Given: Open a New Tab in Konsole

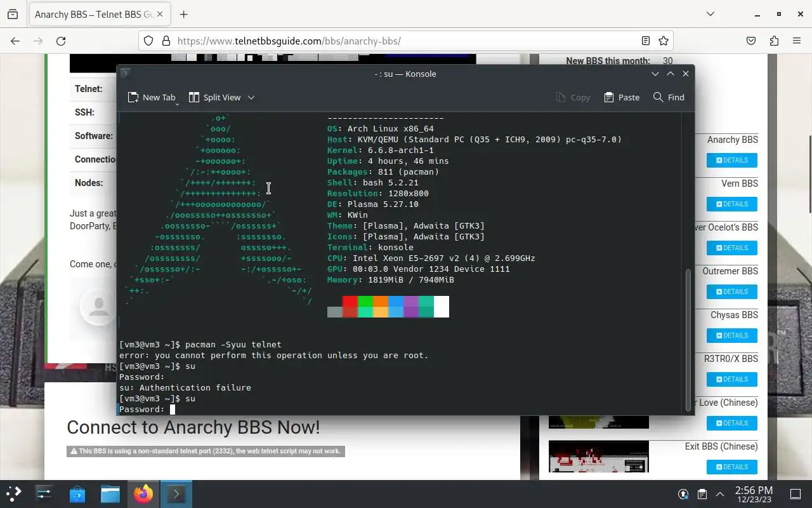Looking at the screenshot, I should (x=151, y=97).
